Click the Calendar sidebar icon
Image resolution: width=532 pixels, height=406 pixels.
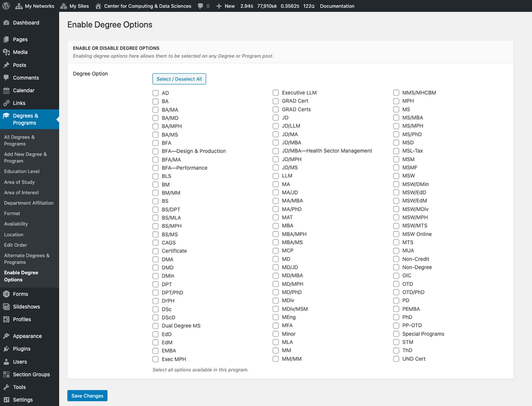[6, 90]
